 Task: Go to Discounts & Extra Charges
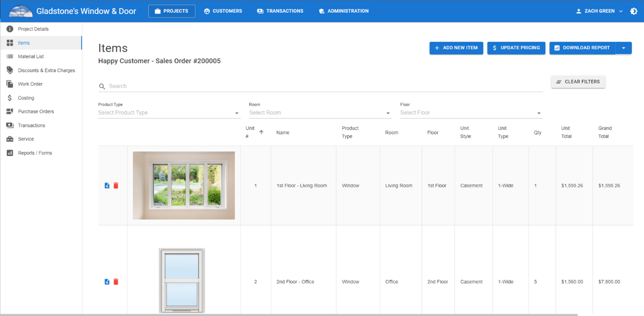(x=46, y=71)
